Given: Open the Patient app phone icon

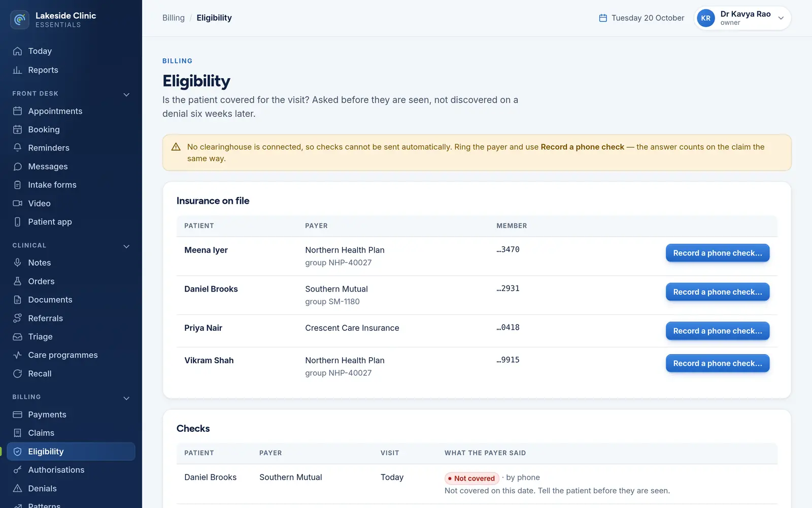Looking at the screenshot, I should (x=17, y=222).
